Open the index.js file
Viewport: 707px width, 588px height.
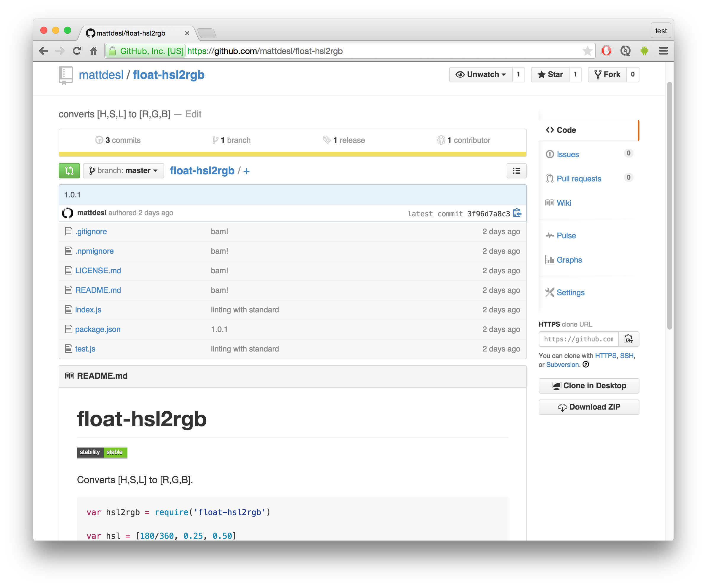click(88, 309)
